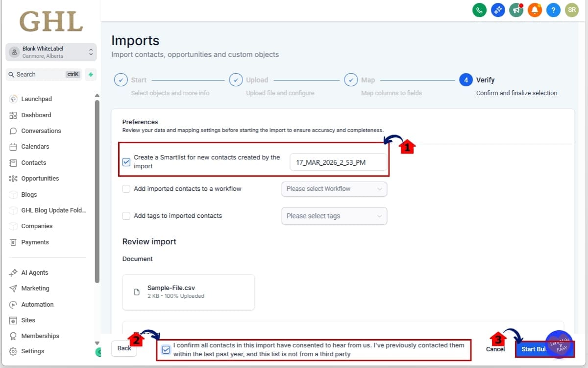Click the Launchpad icon in sidebar
Screen dimensions: 588x368
coord(13,99)
